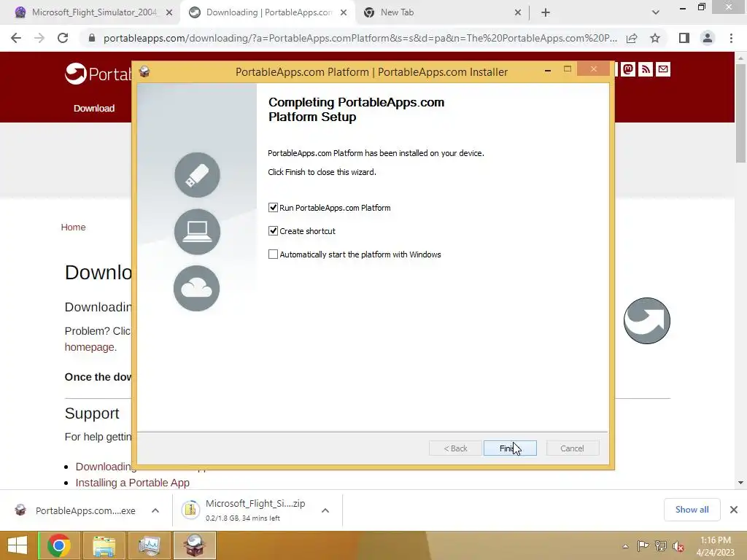Show hidden system tray icons
Viewport: 747px width, 560px height.
625,546
